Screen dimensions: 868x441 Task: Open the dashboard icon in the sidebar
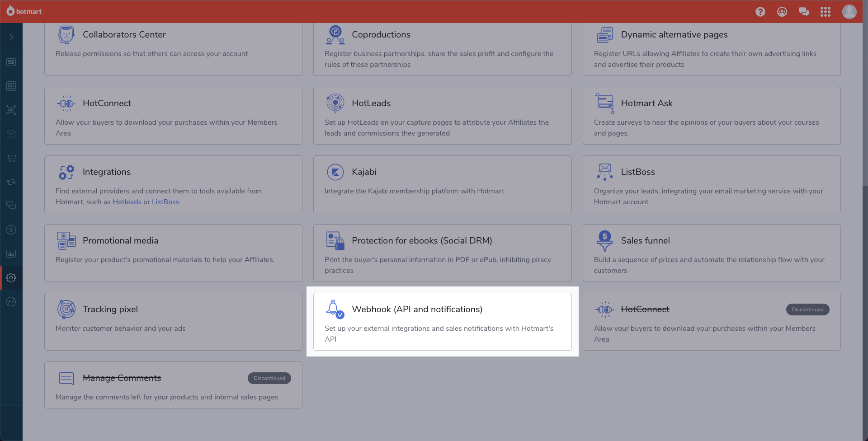coord(11,62)
